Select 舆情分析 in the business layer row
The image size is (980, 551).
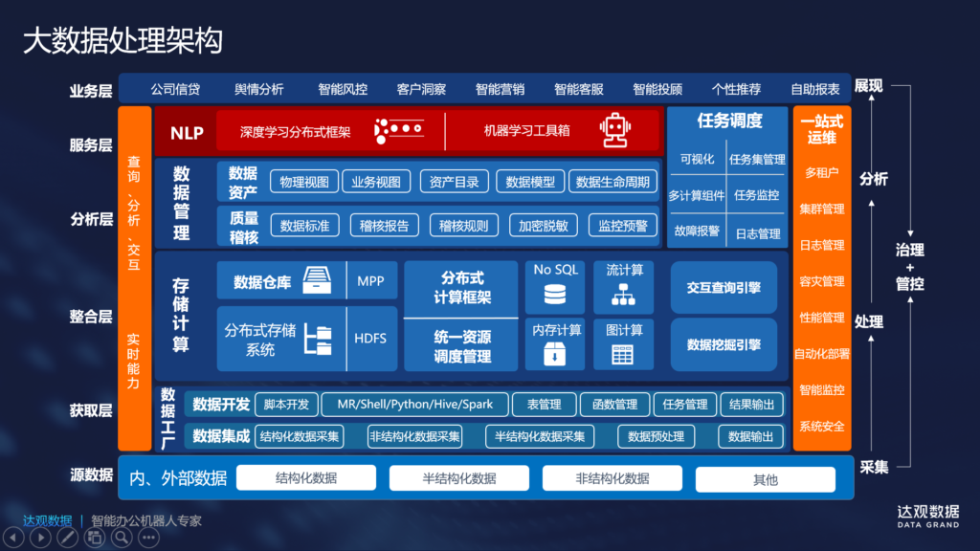tap(258, 89)
